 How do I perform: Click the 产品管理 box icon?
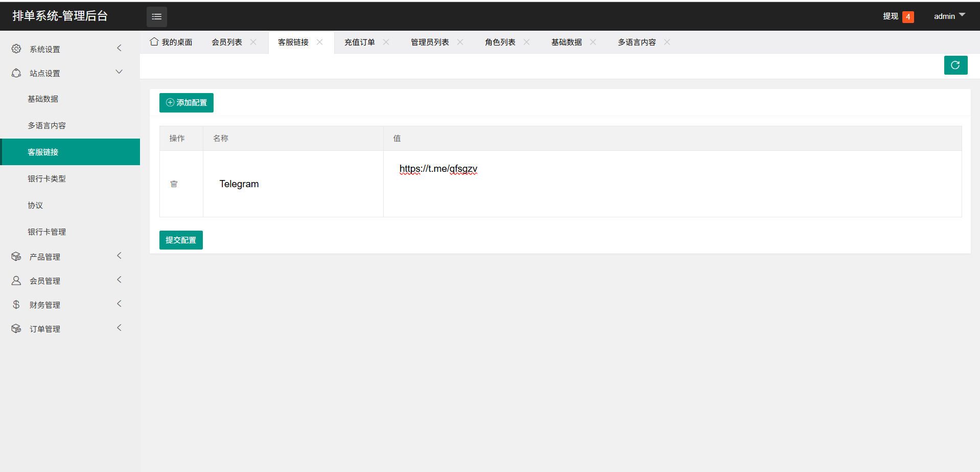point(16,256)
